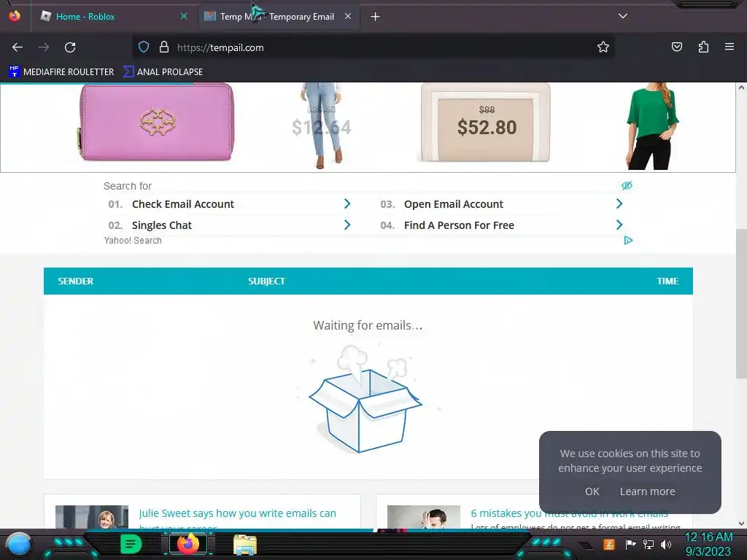747x560 pixels.
Task: Open the MEDIAFIRE ROULETTER bookmark
Action: [61, 72]
